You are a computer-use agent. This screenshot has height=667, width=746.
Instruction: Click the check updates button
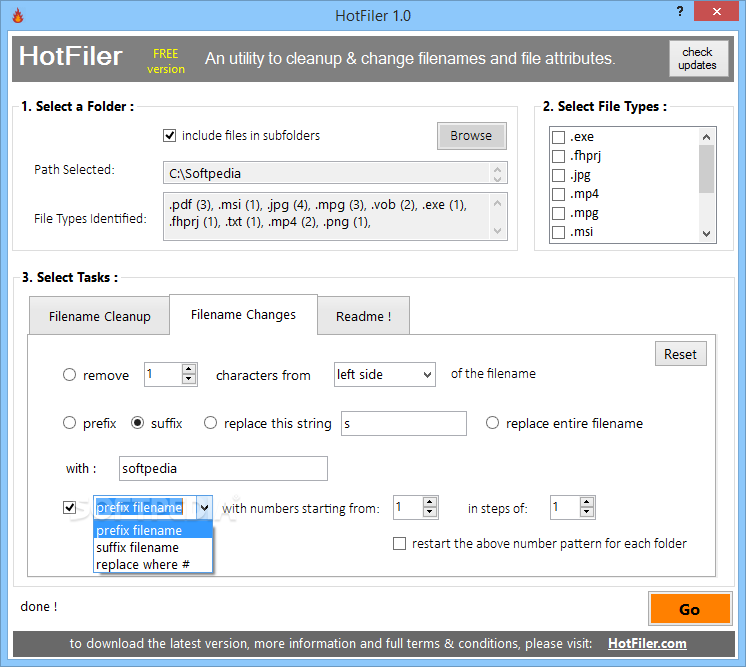coord(698,59)
